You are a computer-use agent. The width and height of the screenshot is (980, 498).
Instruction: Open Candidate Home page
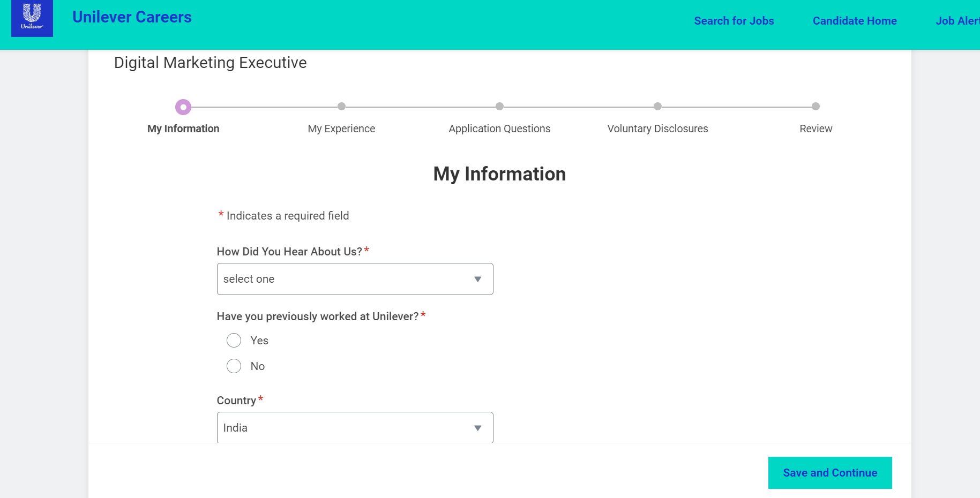855,21
